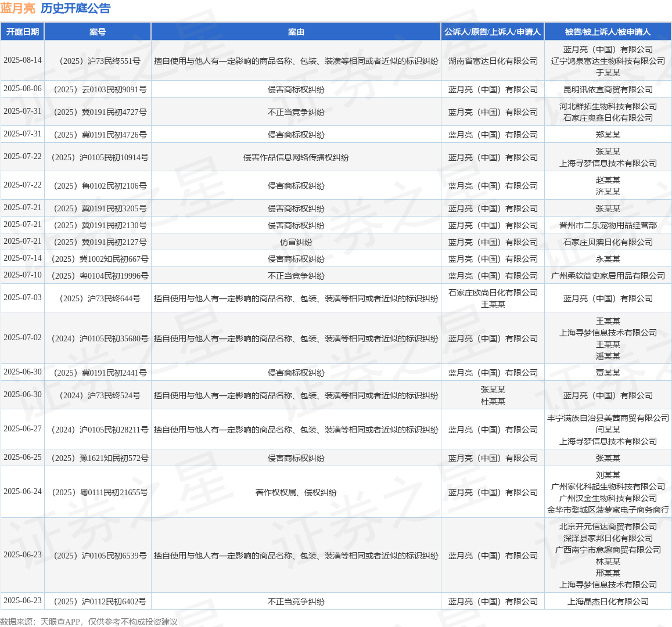Click the 被告/被上诉人/被申请人 column header
Viewport: 672px width, 627px height.
point(608,32)
